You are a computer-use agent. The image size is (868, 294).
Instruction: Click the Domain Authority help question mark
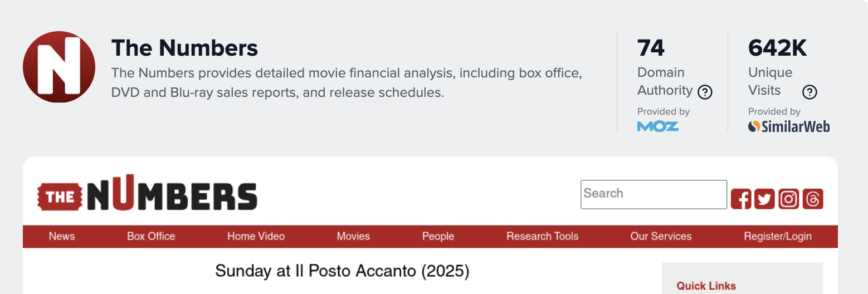(x=705, y=92)
